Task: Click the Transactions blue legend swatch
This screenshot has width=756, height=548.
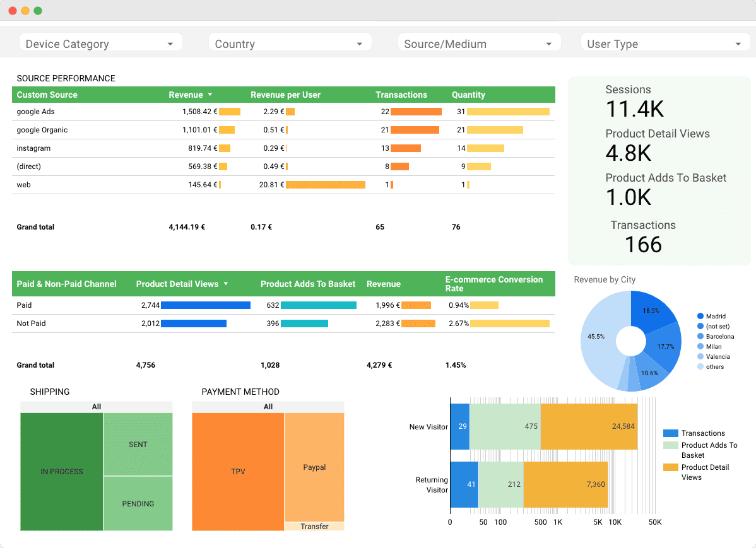Action: point(671,433)
